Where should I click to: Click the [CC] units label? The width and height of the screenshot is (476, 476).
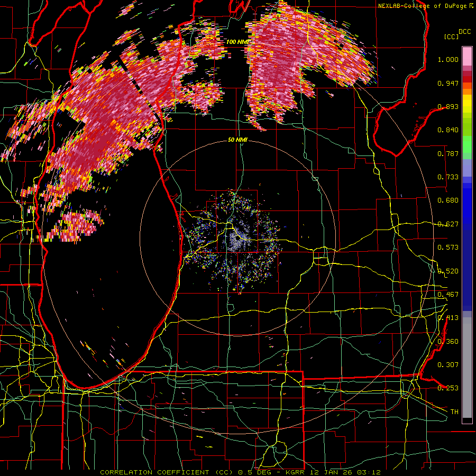pos(451,36)
